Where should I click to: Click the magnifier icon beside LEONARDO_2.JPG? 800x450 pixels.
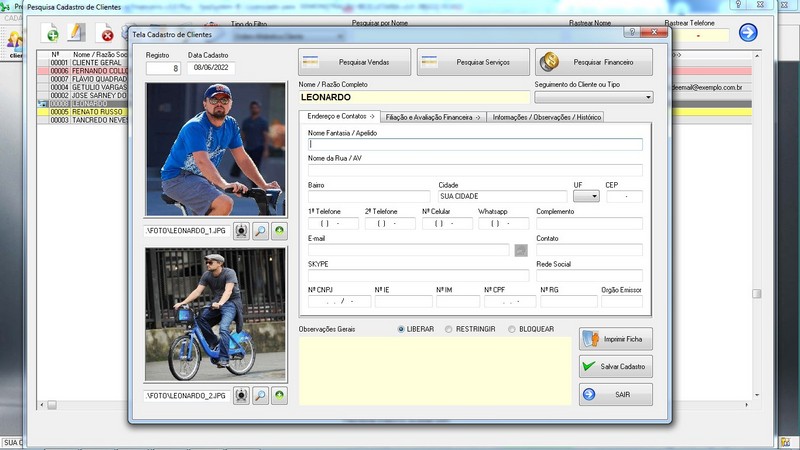click(x=260, y=396)
